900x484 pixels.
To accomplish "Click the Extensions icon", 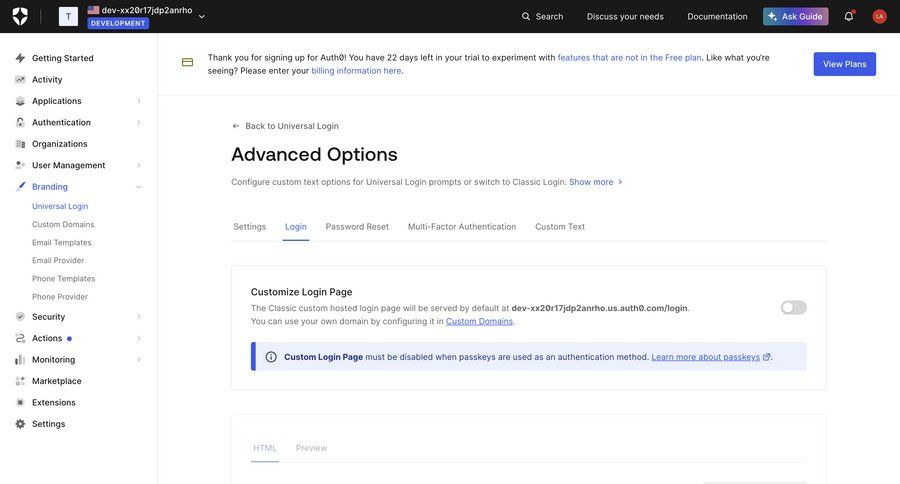I will point(20,402).
